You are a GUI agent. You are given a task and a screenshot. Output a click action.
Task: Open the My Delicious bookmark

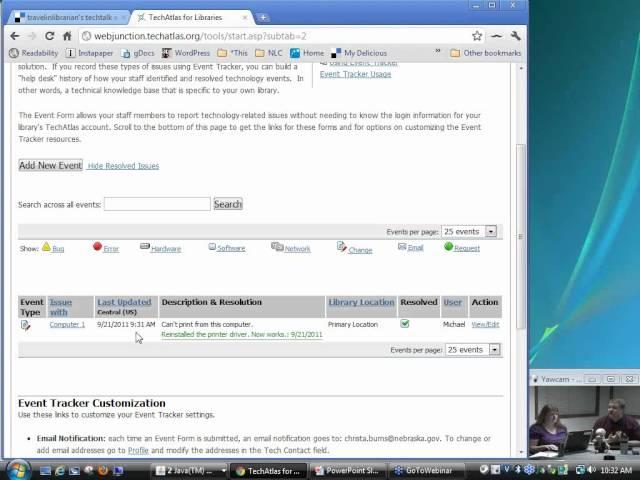359,53
